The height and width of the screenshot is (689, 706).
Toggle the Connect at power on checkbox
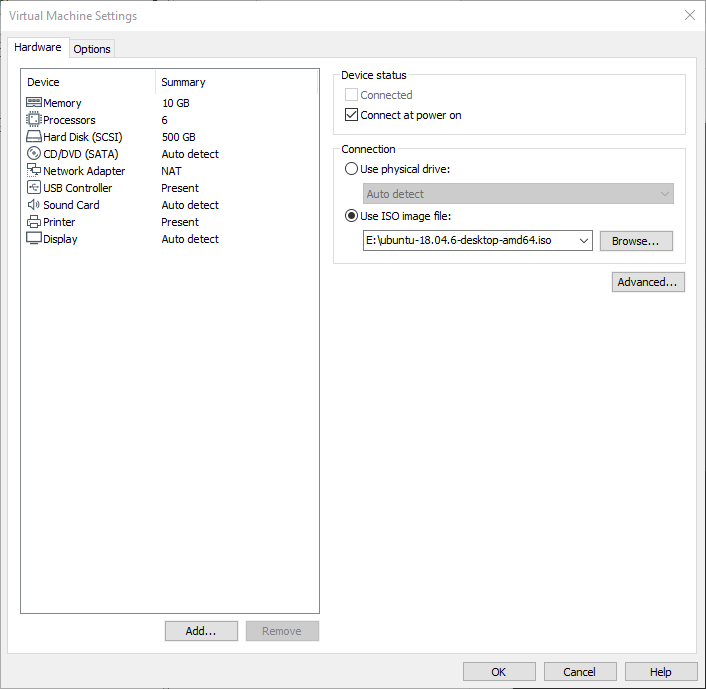(x=351, y=115)
